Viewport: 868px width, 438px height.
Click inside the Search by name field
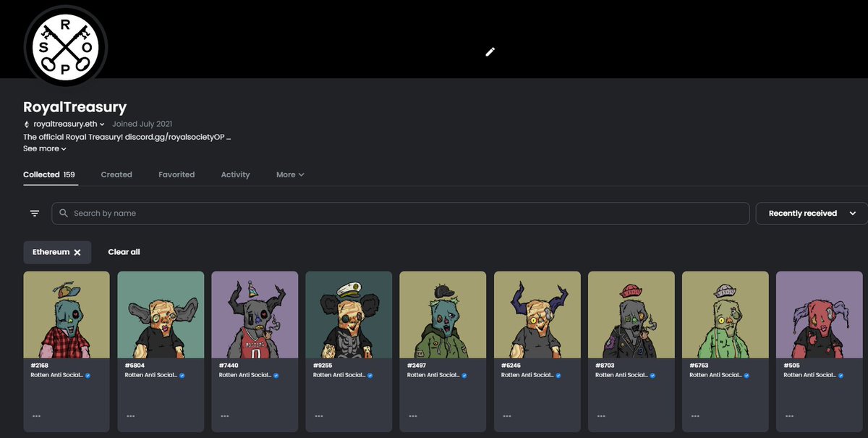click(x=400, y=214)
